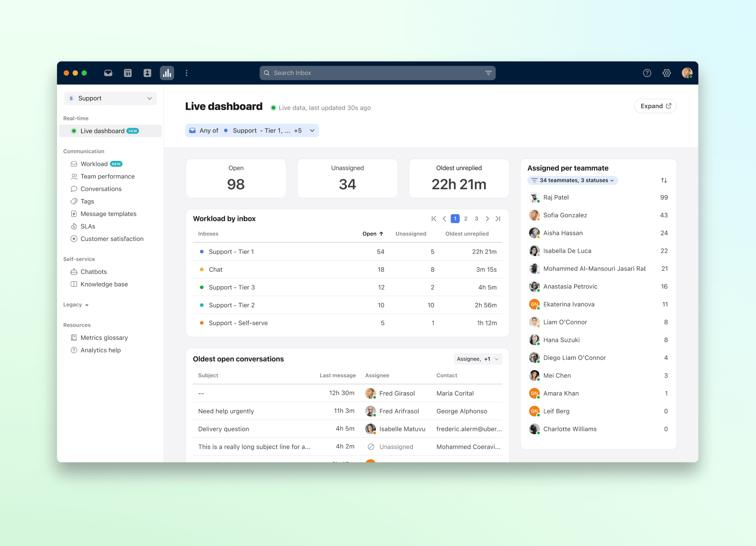Viewport: 756px width, 546px height.
Task: Click the Search Inbox field
Action: pos(373,73)
